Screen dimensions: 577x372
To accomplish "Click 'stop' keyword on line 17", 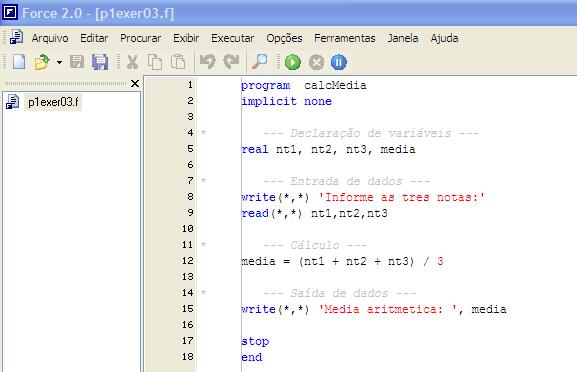I will pos(255,341).
